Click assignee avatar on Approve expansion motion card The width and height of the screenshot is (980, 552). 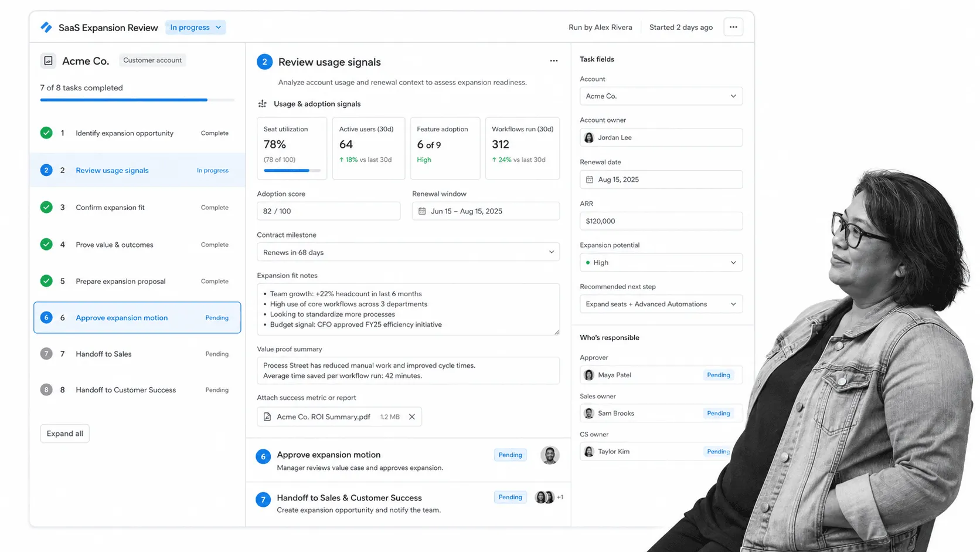550,455
